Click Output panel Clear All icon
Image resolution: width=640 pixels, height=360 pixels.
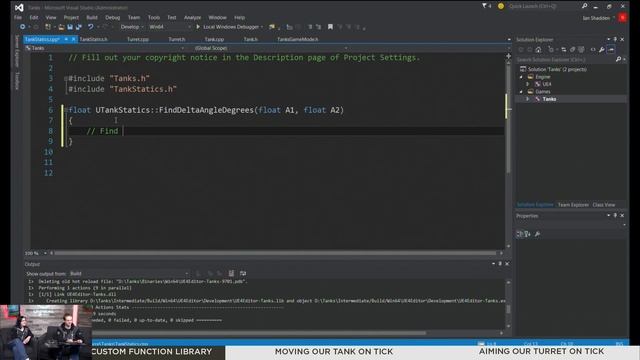pyautogui.click(x=231, y=273)
